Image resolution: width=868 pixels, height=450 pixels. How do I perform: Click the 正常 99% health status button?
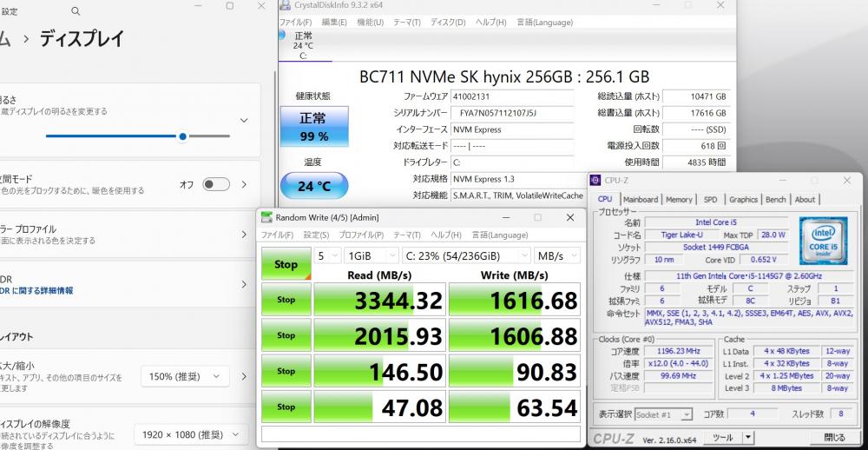tap(314, 127)
